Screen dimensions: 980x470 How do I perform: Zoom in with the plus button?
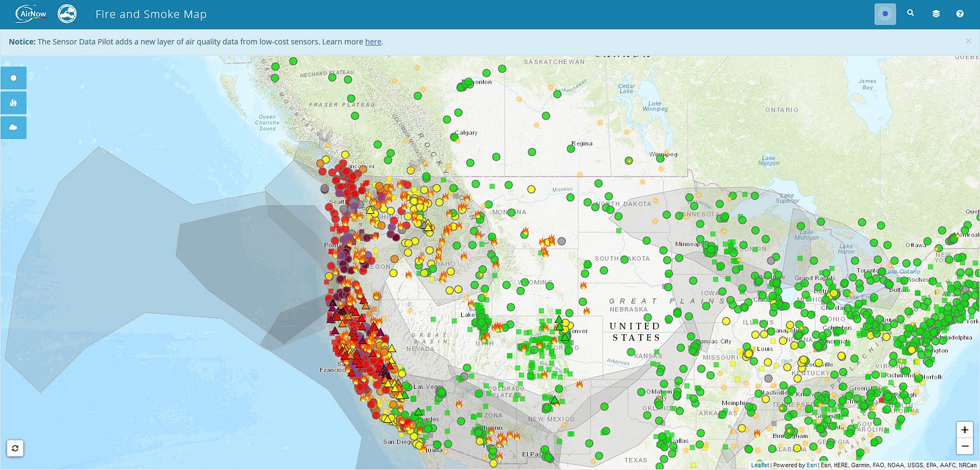[965, 430]
